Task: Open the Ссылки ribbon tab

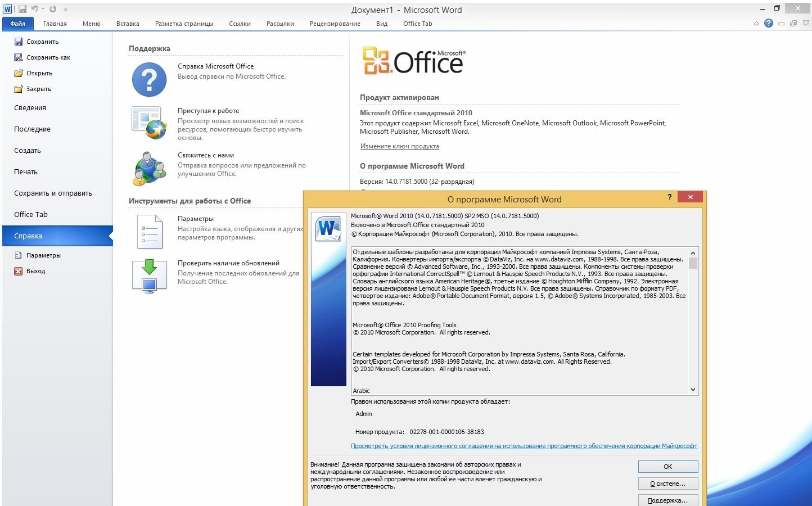Action: (240, 24)
